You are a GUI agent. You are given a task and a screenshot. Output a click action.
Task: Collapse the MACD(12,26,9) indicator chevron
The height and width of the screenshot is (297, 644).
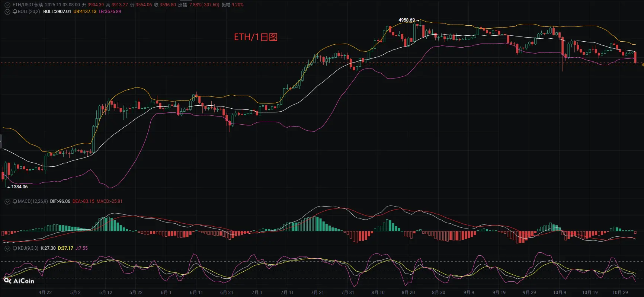7,201
